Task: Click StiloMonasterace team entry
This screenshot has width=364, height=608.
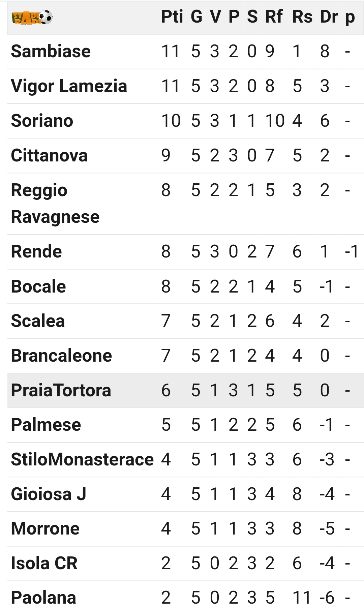Action: (x=82, y=459)
